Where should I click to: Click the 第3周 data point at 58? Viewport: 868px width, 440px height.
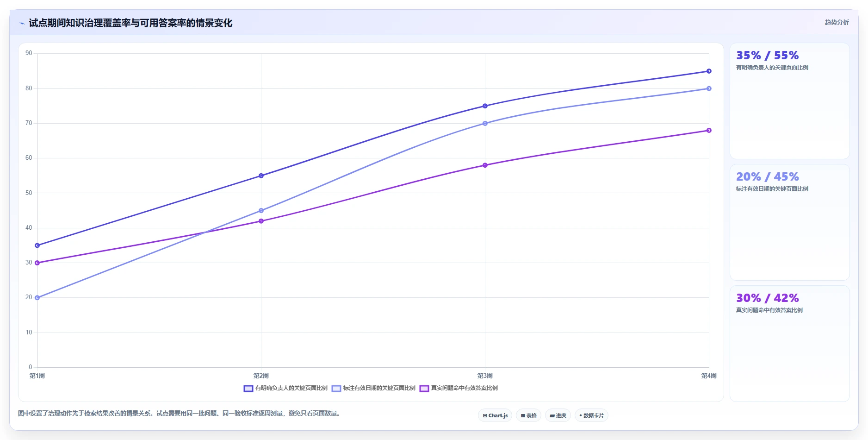click(x=485, y=165)
